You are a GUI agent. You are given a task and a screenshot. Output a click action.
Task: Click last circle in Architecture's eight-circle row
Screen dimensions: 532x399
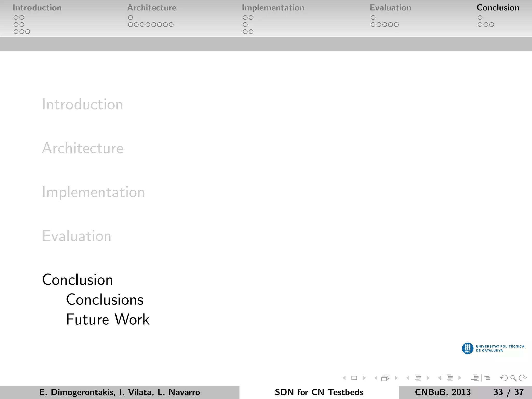tap(171, 25)
